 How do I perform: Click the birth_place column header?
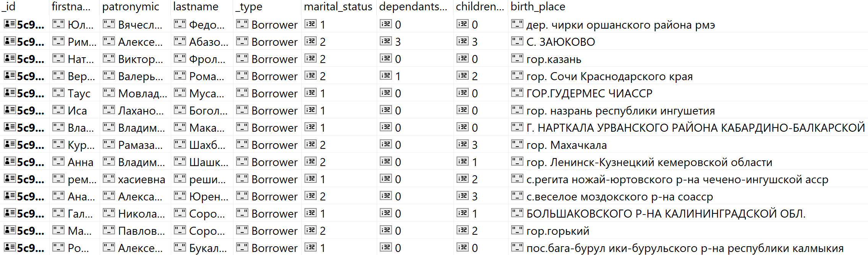click(x=538, y=6)
